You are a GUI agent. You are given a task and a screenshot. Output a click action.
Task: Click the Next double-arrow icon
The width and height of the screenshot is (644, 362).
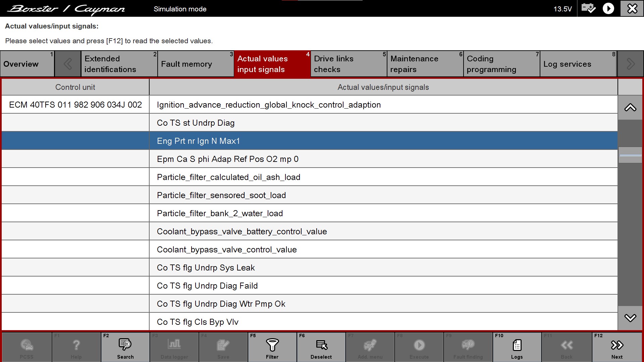[x=617, y=345]
